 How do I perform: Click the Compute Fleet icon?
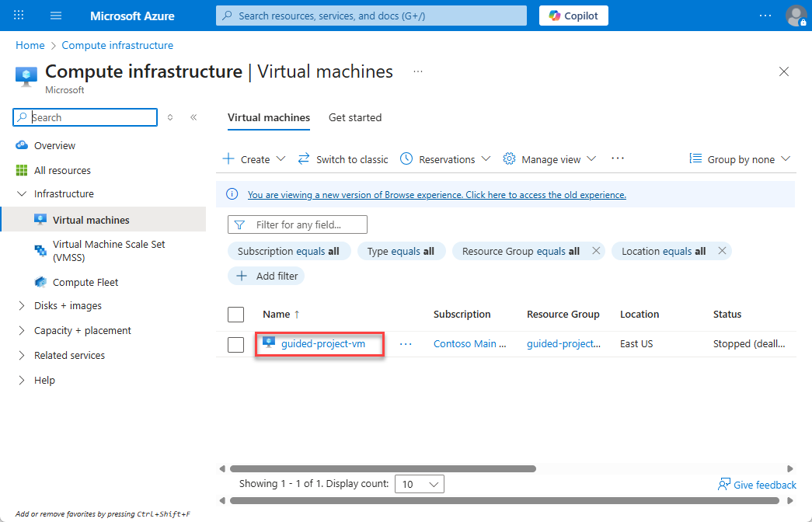[40, 282]
